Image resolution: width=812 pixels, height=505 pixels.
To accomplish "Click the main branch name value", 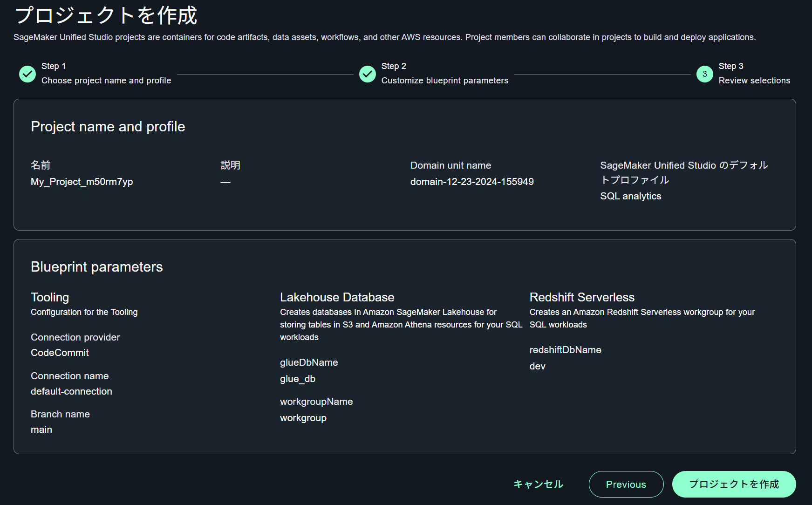I will point(41,430).
